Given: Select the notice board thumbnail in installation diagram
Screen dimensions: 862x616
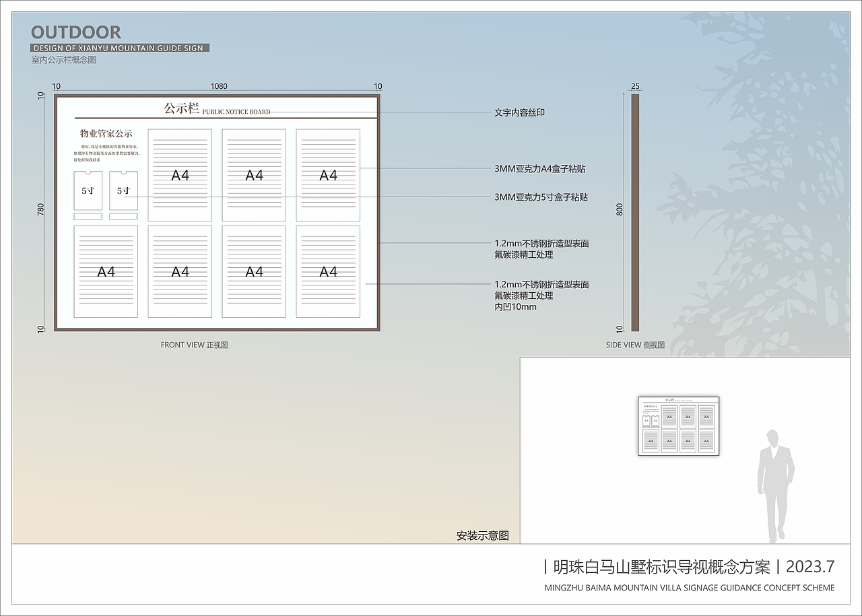Looking at the screenshot, I should coord(677,427).
